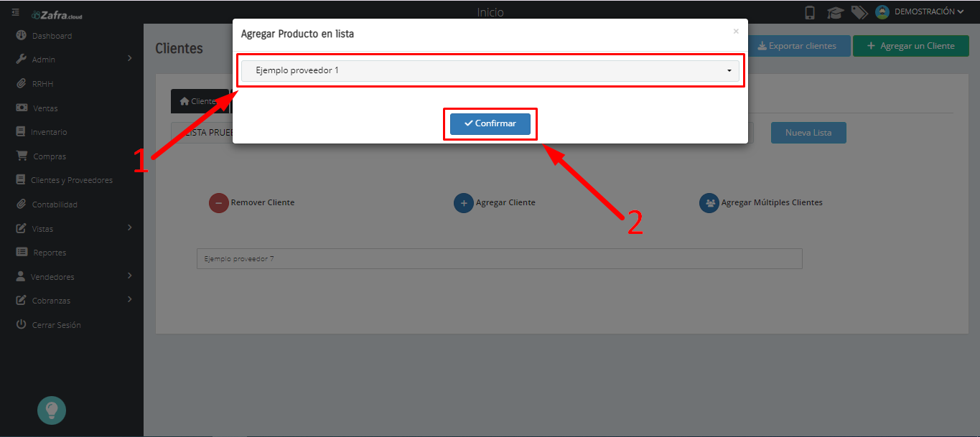
Task: Expand the Vistas submenu chevron
Action: click(x=129, y=227)
